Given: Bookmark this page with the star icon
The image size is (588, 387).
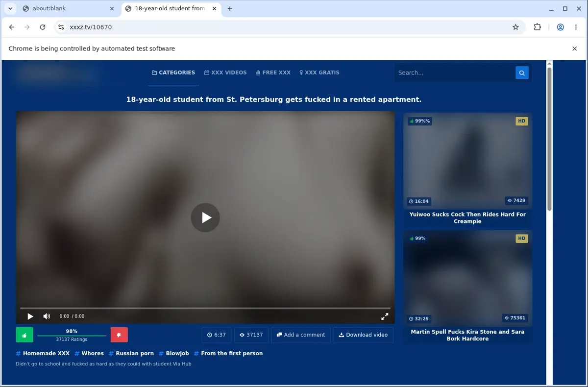Looking at the screenshot, I should (515, 27).
